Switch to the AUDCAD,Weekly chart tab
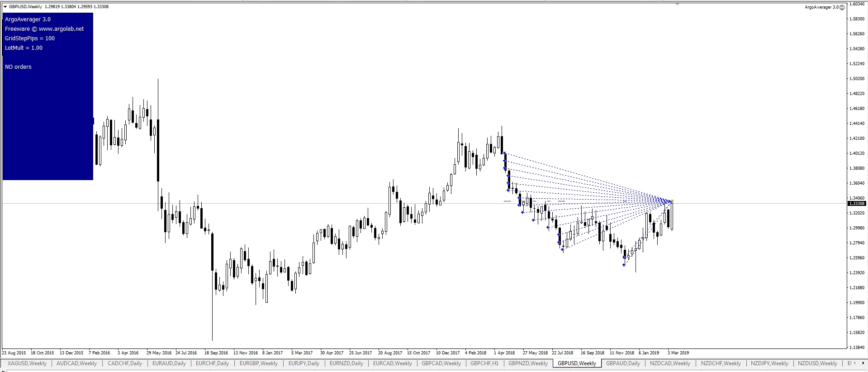Image resolution: width=868 pixels, height=372 pixels. pos(76,363)
